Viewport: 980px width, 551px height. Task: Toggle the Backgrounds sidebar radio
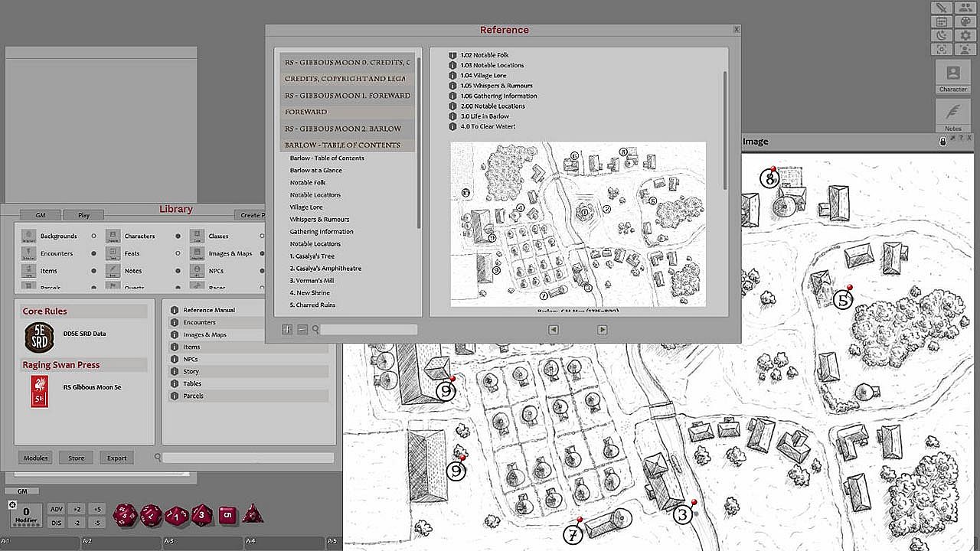(93, 236)
